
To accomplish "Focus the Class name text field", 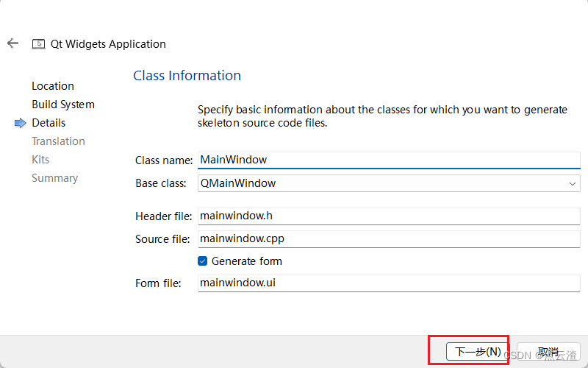I will 389,160.
